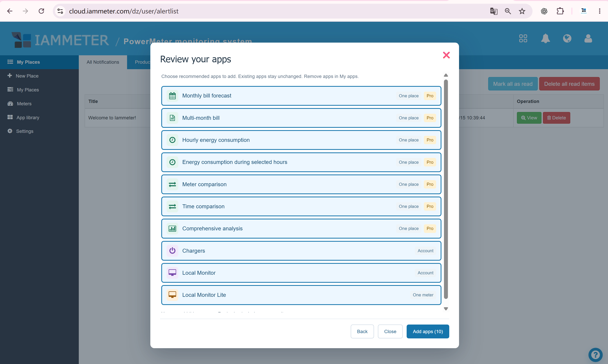This screenshot has height=364, width=608.
Task: Click the Account tag on Chargers
Action: (425, 251)
